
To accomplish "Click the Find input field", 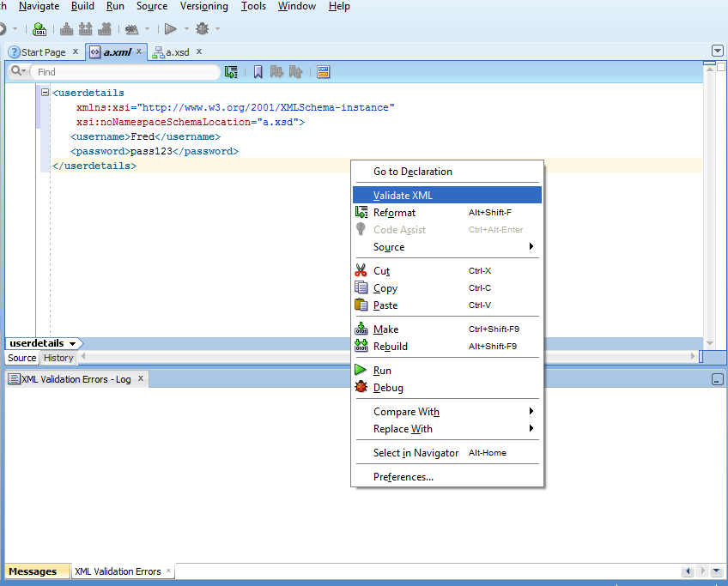I will click(125, 72).
